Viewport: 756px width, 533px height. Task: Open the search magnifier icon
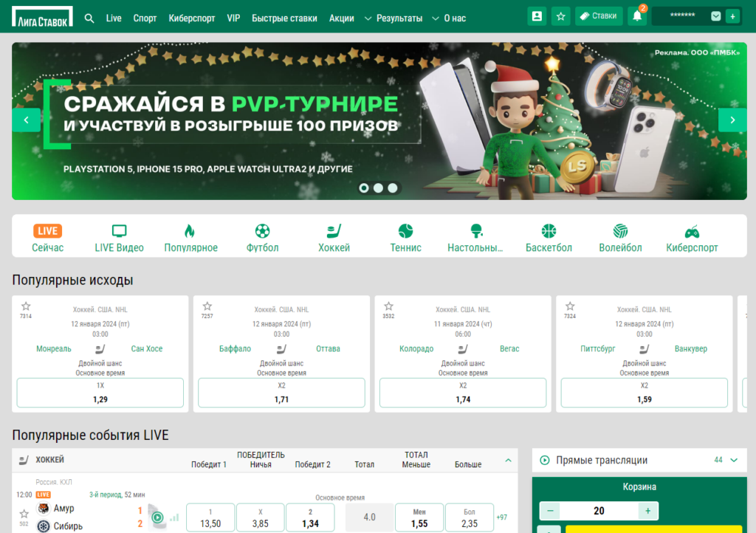(89, 18)
